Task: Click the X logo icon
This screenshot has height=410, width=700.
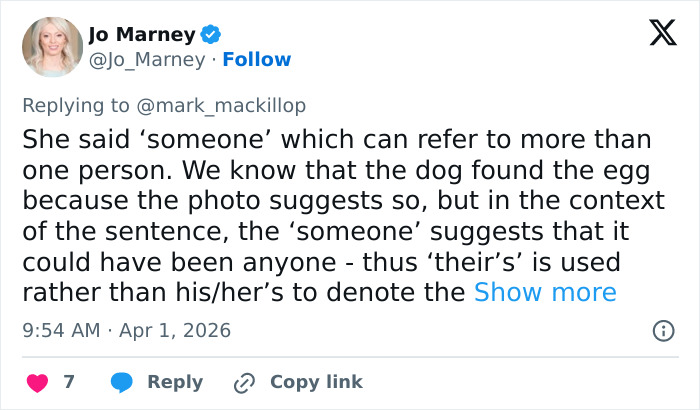Action: pyautogui.click(x=656, y=34)
